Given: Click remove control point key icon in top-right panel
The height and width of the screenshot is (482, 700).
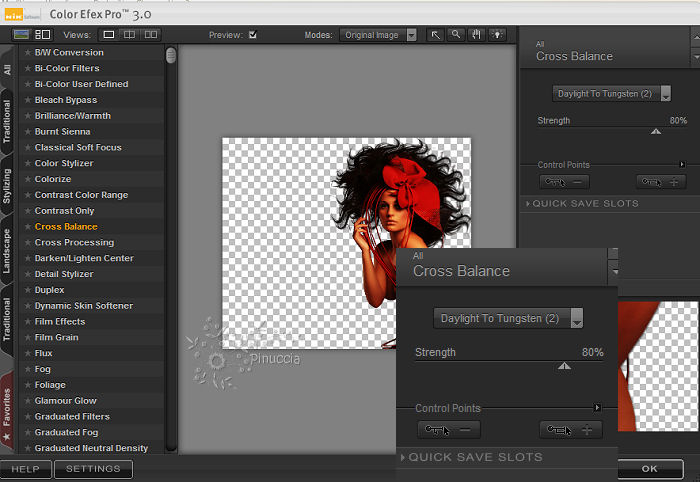Looking at the screenshot, I should 564,182.
